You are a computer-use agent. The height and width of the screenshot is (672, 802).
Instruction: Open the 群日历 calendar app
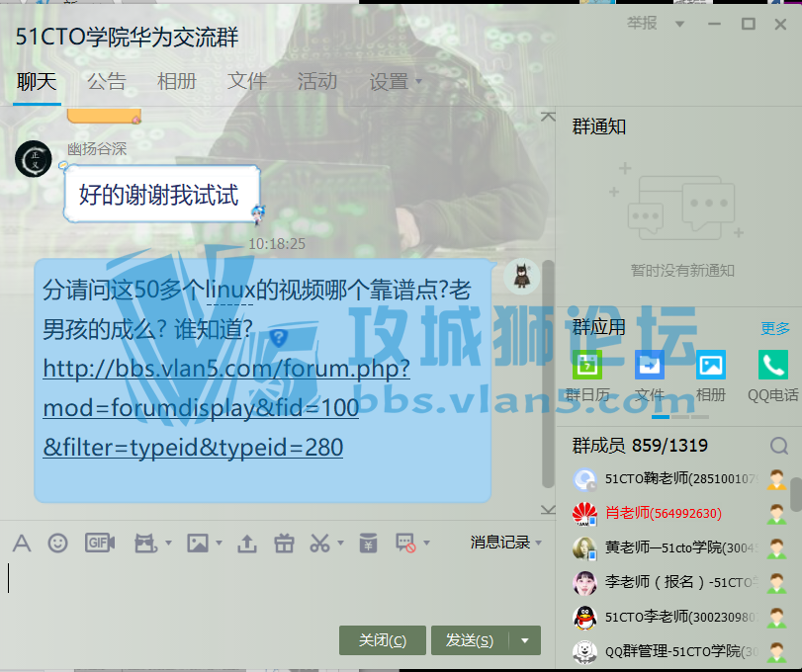(587, 365)
